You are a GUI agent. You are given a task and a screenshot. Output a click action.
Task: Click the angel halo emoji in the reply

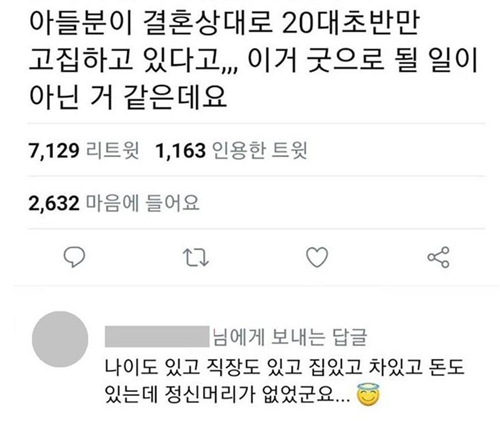(368, 395)
